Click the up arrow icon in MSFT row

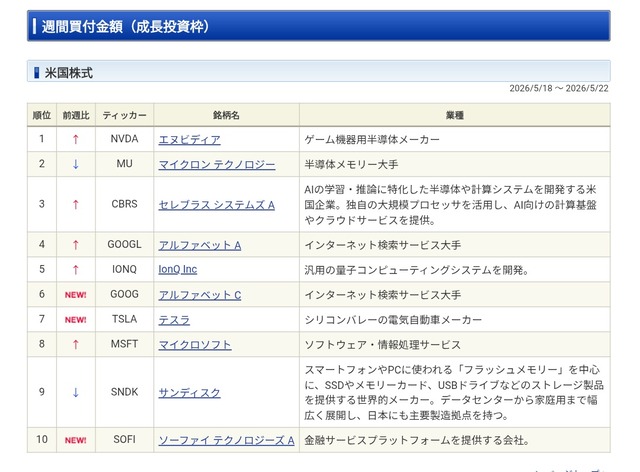[76, 345]
